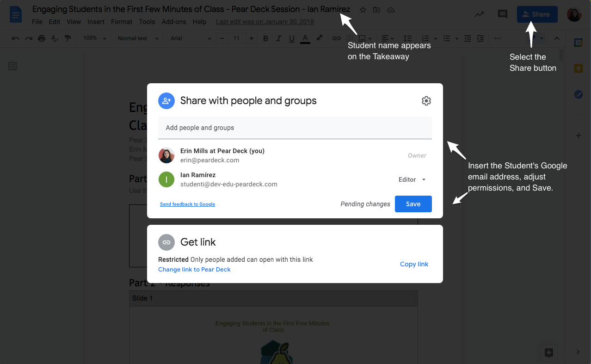The height and width of the screenshot is (364, 591).
Task: Toggle bold formatting
Action: point(265,38)
